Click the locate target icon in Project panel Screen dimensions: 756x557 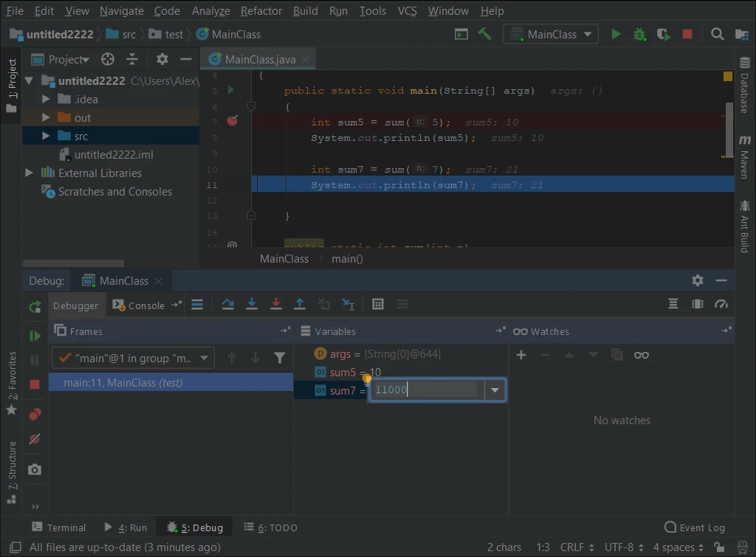(x=108, y=59)
